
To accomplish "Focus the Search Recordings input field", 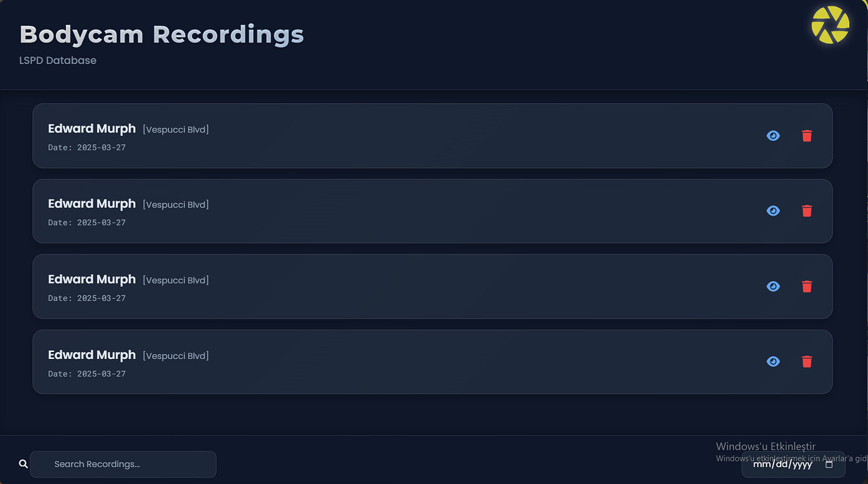I will (123, 464).
